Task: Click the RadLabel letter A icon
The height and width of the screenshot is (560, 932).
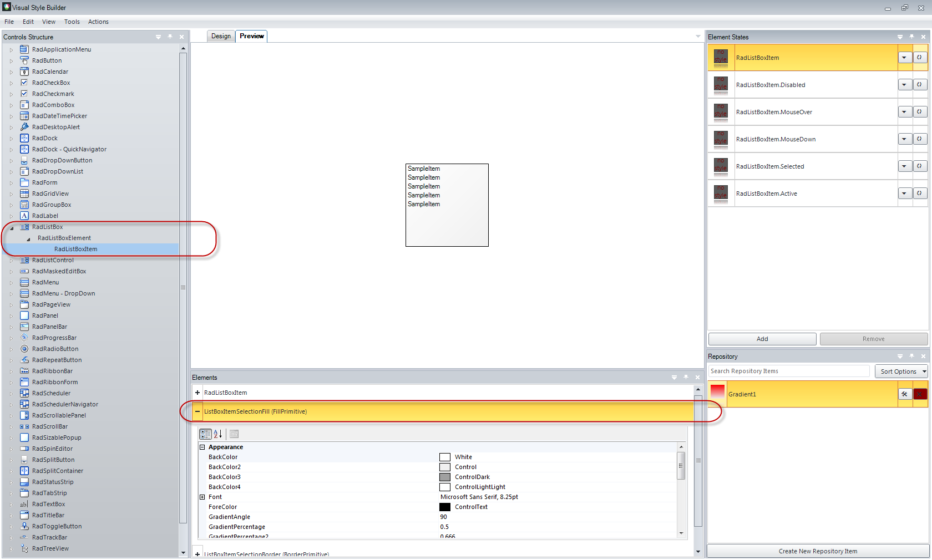Action: 24,216
